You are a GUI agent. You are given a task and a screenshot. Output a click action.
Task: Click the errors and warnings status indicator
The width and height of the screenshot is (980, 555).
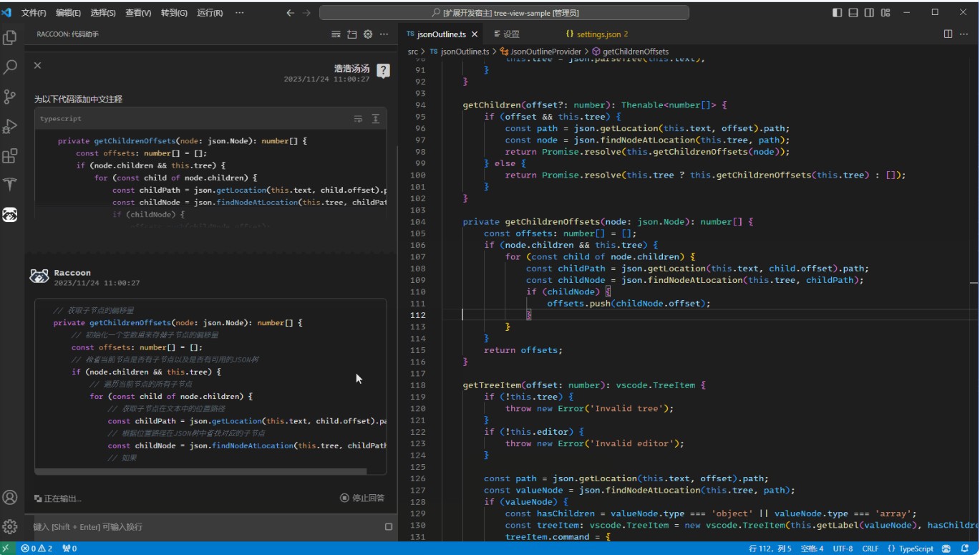click(37, 549)
